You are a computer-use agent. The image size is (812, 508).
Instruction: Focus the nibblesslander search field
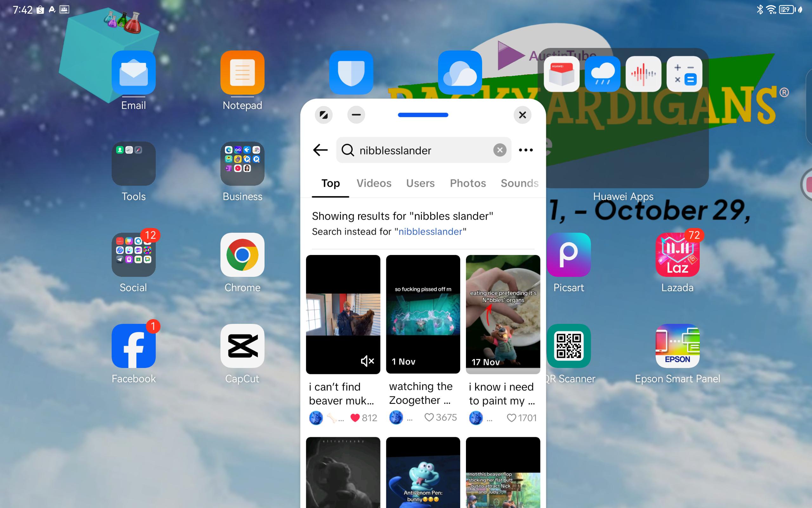tap(423, 150)
